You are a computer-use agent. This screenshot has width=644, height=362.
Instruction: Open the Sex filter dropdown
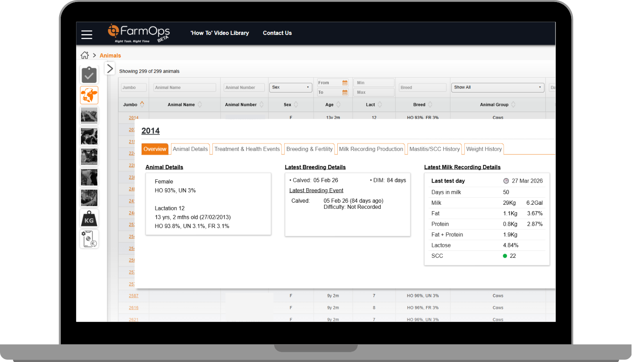291,87
